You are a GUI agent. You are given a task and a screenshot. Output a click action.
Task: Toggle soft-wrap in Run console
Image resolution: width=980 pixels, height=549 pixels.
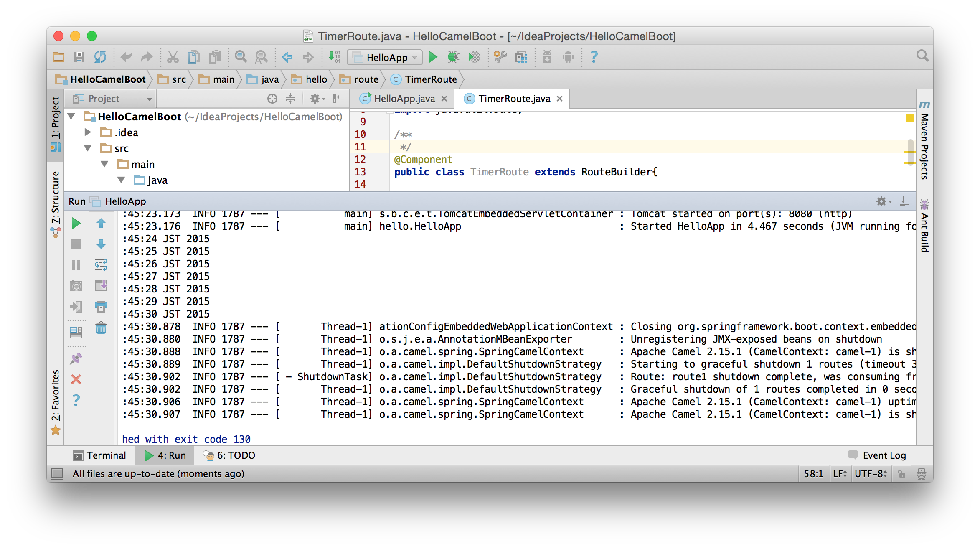(x=101, y=265)
